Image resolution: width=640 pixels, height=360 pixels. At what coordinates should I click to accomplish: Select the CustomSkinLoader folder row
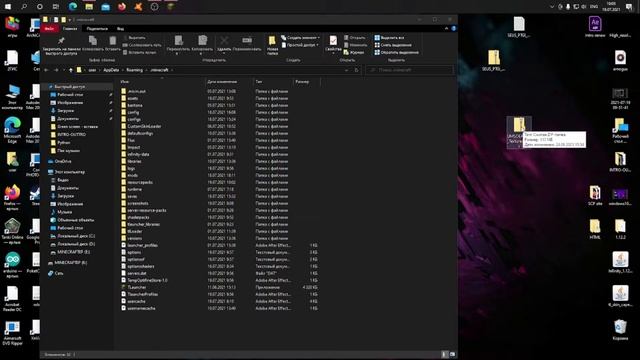tap(219, 127)
